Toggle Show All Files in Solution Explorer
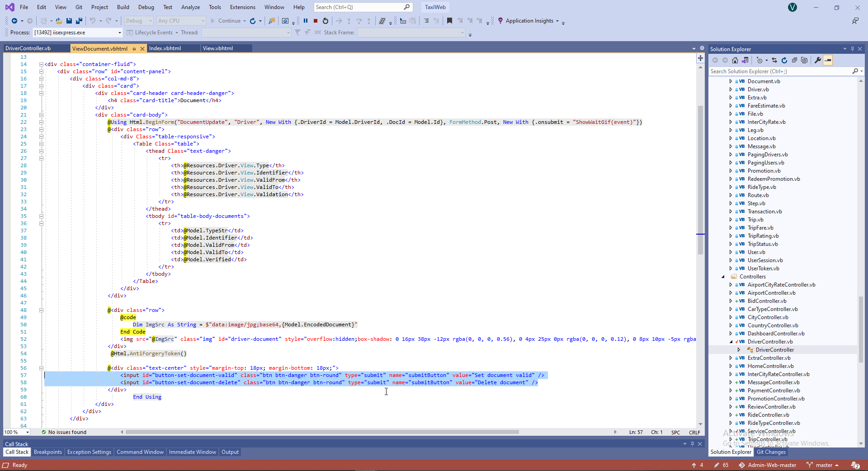The image size is (868, 471). 804,60
